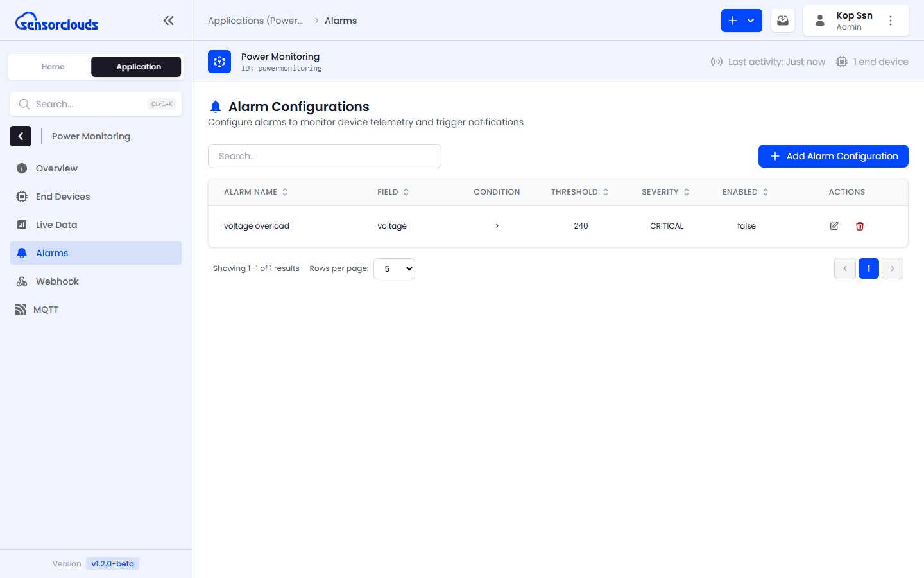Go to next page of results
This screenshot has height=578, width=924.
click(892, 268)
